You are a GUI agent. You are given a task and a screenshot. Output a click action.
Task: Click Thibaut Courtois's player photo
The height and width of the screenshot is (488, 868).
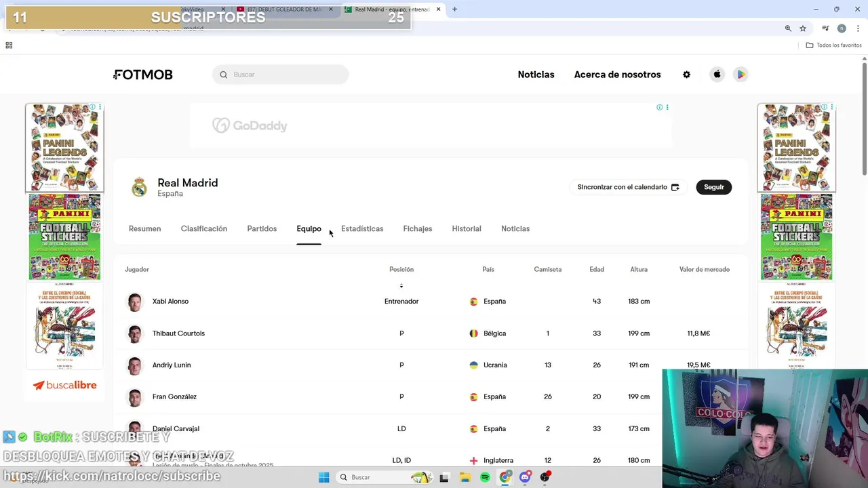coord(135,333)
